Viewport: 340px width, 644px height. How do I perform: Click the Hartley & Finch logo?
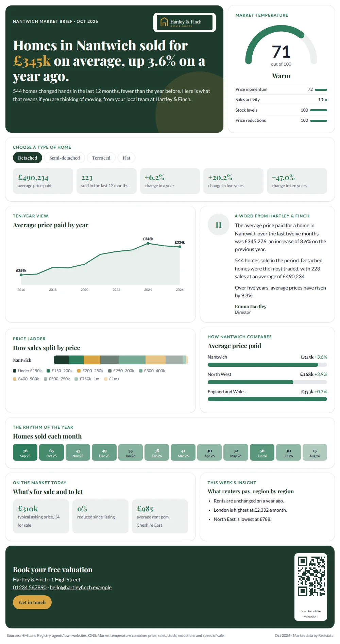point(185,22)
